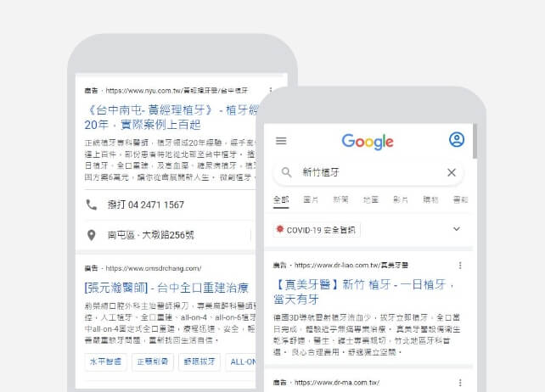Switch to the 地圖 tab
Viewport: 545px width, 392px height.
pos(370,200)
